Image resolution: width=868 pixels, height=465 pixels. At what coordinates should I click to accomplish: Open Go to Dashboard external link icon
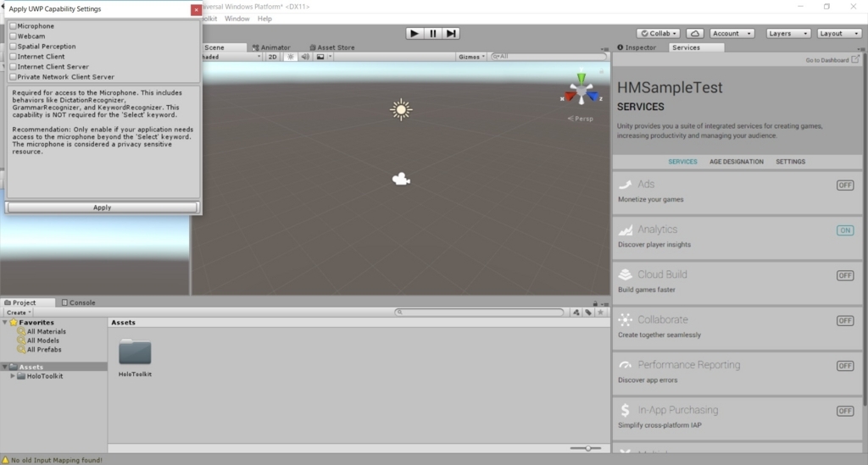(855, 59)
